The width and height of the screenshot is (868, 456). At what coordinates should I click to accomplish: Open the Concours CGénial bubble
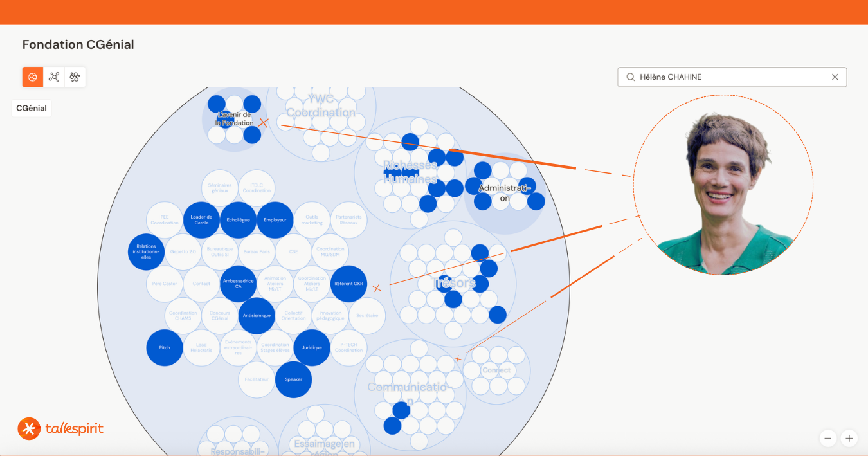(x=220, y=316)
